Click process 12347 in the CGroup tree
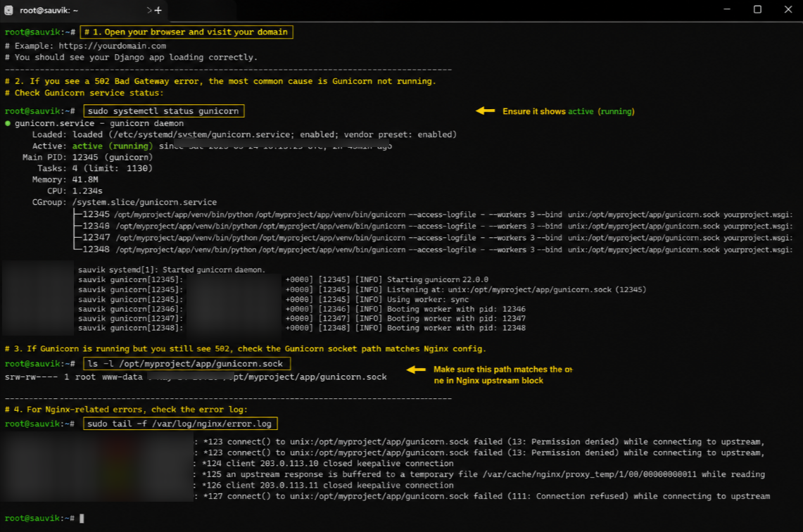The height and width of the screenshot is (532, 803). point(433,238)
